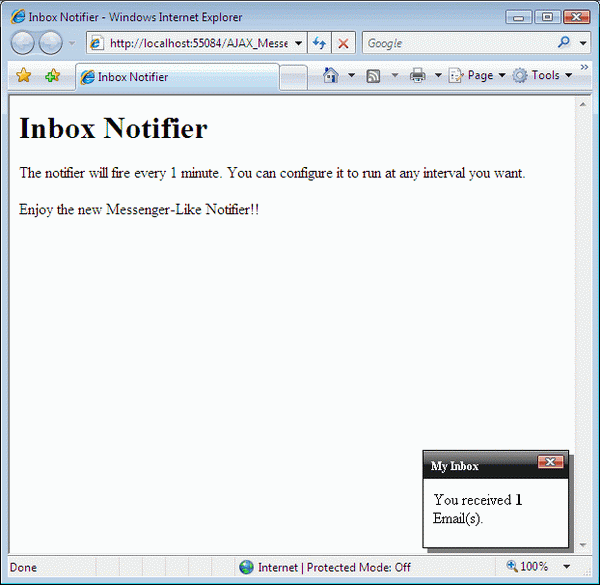Click the RSS feeds icon
Viewport: 600px width, 585px height.
(373, 76)
